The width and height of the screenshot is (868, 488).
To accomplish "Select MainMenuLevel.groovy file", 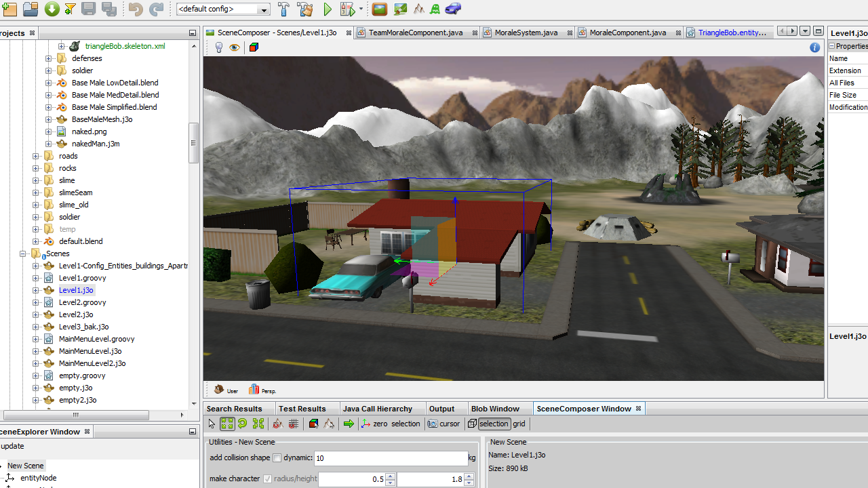I will tap(96, 339).
